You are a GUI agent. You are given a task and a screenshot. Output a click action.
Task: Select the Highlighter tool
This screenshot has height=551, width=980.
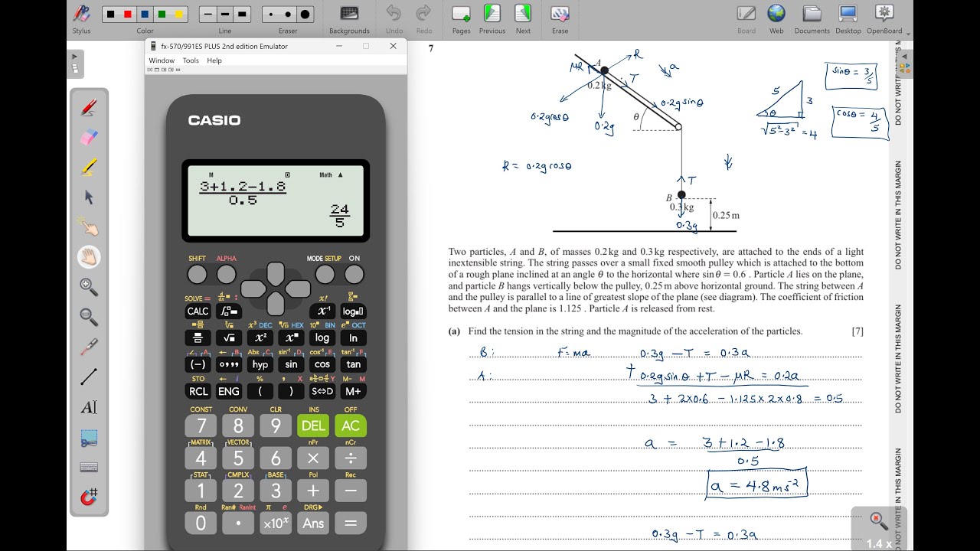coord(89,167)
